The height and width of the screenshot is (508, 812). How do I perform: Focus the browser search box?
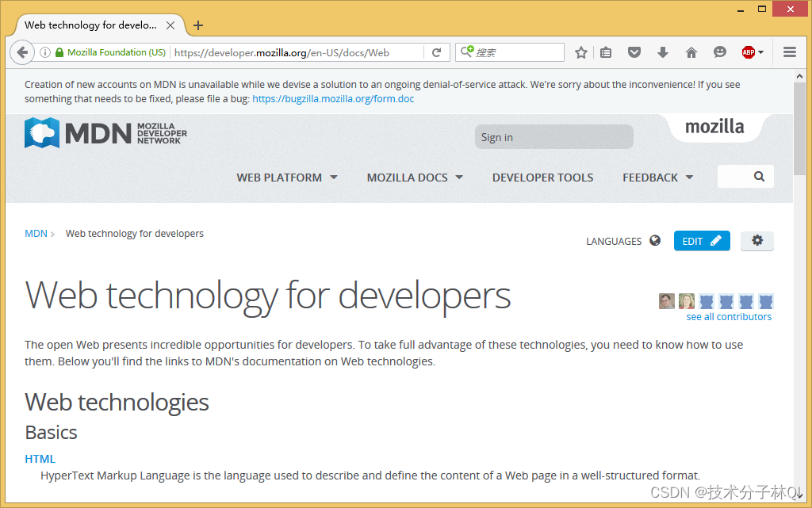coord(510,52)
